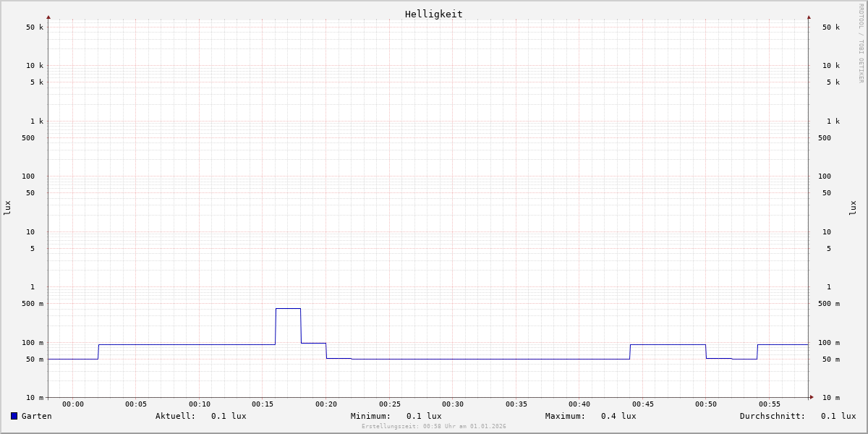Click the time axis label "00:45"
The width and height of the screenshot is (868, 434).
point(643,404)
